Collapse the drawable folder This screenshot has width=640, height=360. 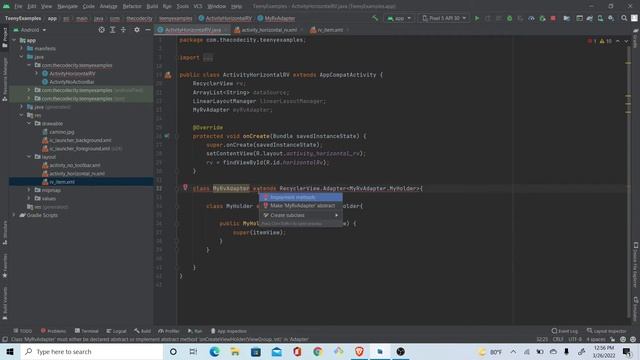pyautogui.click(x=29, y=123)
